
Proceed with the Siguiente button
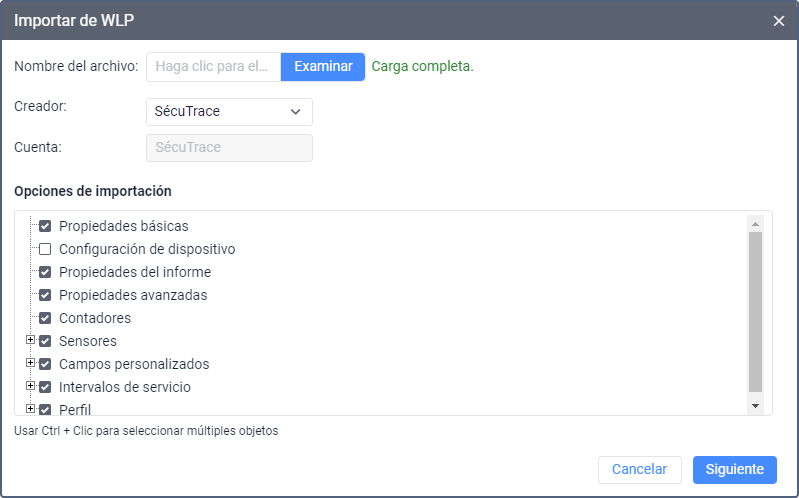coord(734,470)
